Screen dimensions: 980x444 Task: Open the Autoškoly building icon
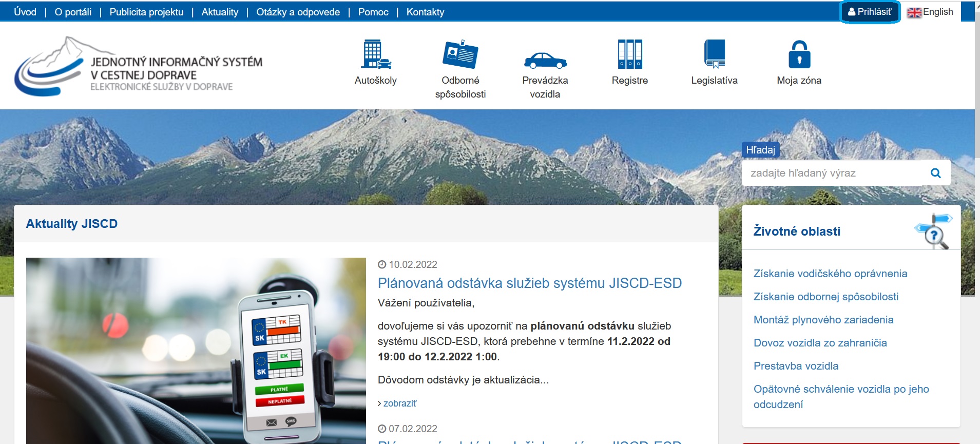pos(375,54)
